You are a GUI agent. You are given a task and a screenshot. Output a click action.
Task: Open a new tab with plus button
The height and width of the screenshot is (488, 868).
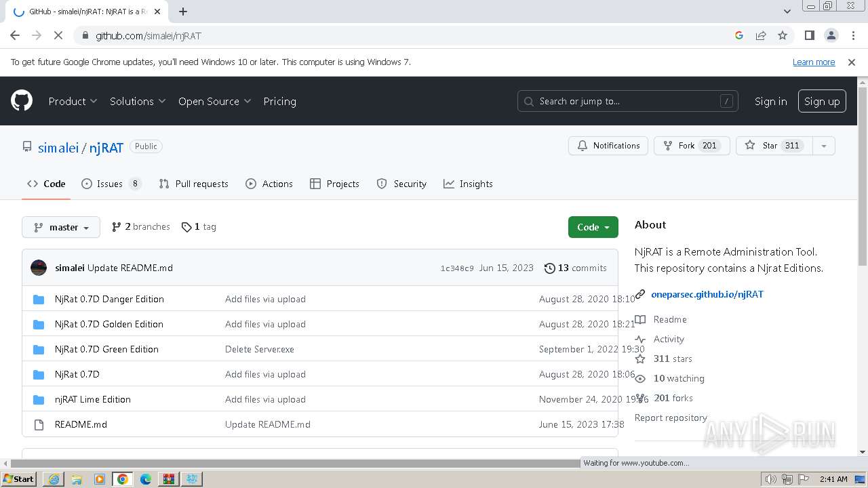(x=183, y=12)
